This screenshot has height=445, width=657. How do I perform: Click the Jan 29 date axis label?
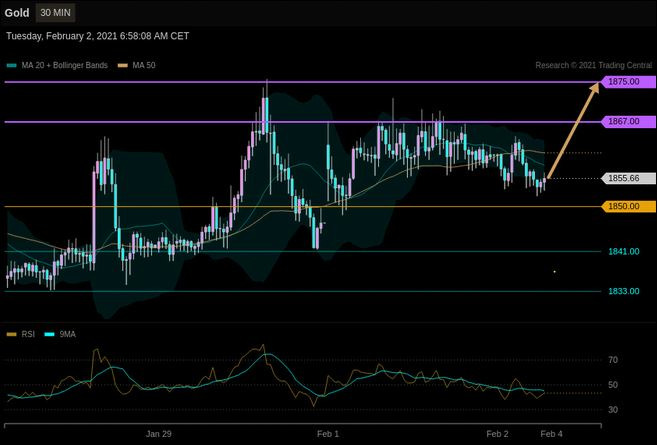[158, 434]
